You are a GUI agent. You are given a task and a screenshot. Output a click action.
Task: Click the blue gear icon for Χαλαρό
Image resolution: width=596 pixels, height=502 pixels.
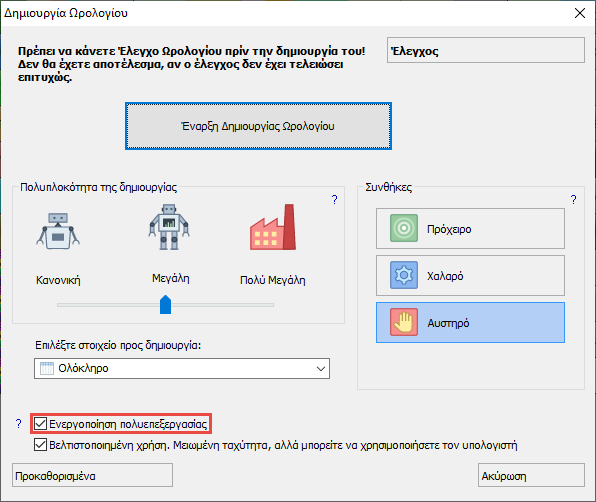404,275
